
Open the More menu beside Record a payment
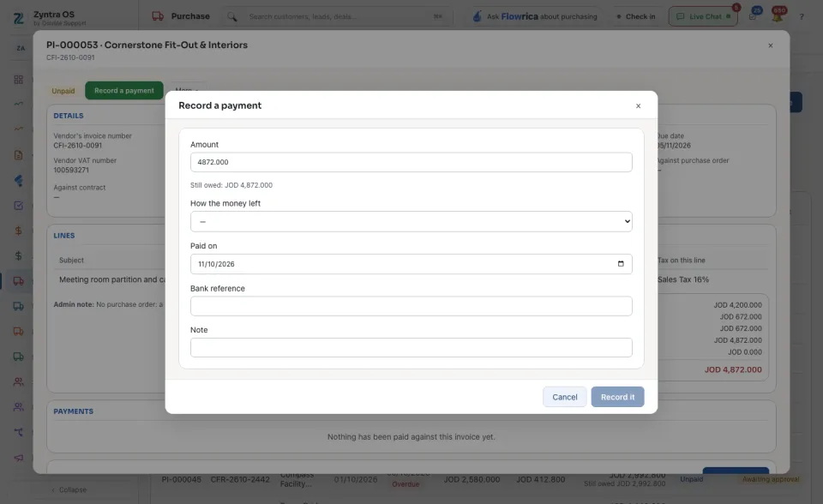pos(186,88)
